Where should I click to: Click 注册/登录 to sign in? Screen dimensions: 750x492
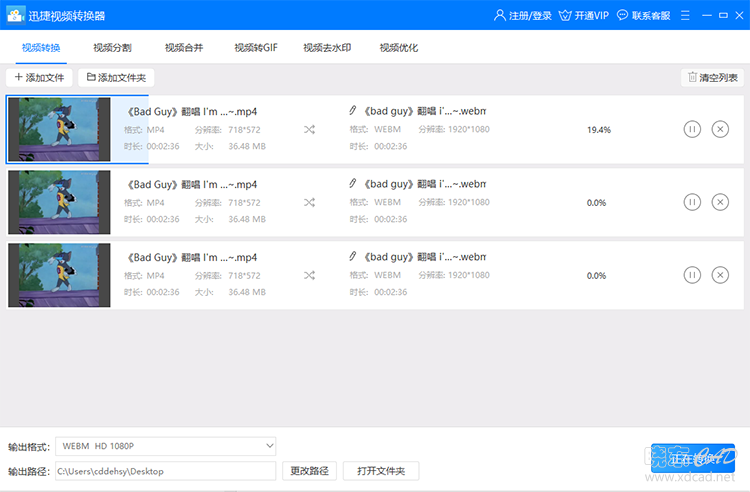(x=522, y=15)
